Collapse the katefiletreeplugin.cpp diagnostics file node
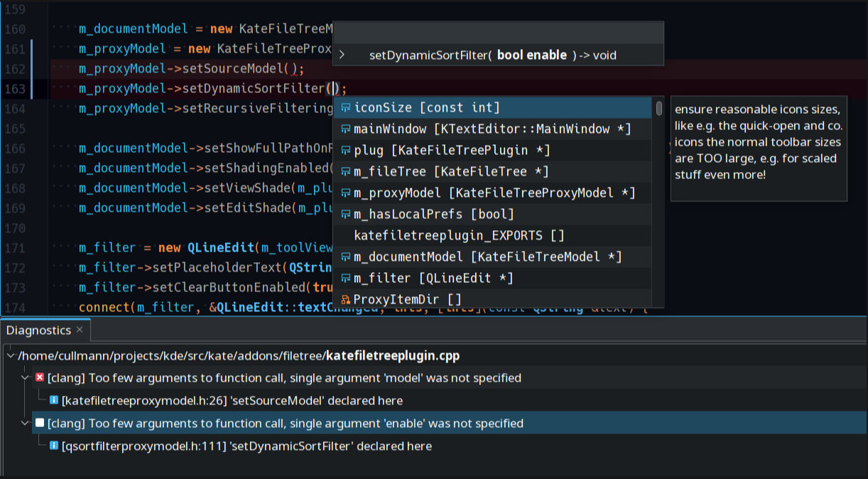The width and height of the screenshot is (868, 479). (x=10, y=355)
